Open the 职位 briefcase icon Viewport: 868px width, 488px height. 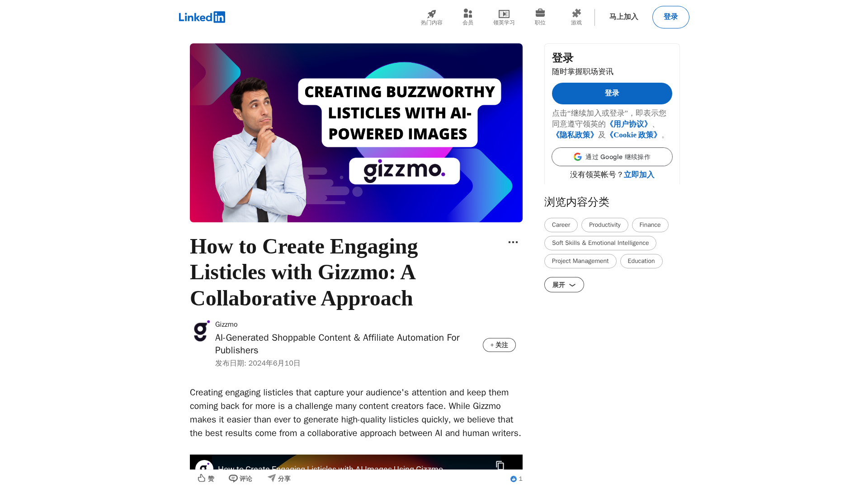(x=540, y=13)
